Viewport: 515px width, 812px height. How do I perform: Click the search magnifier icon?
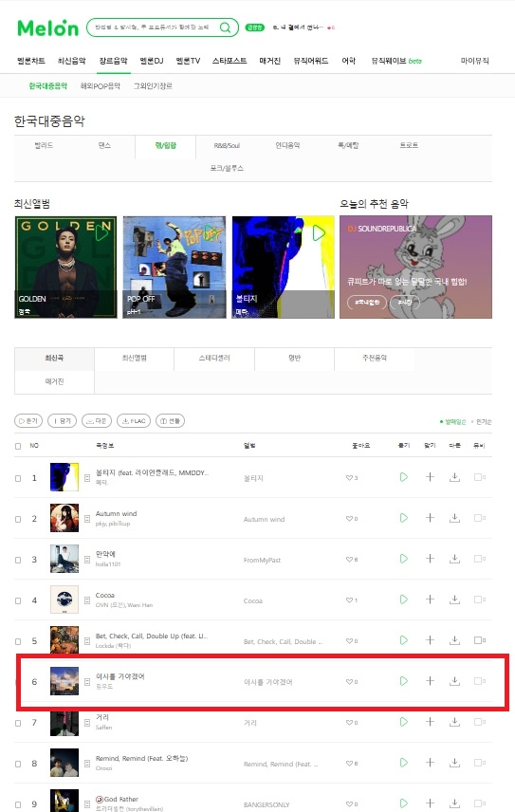click(225, 28)
